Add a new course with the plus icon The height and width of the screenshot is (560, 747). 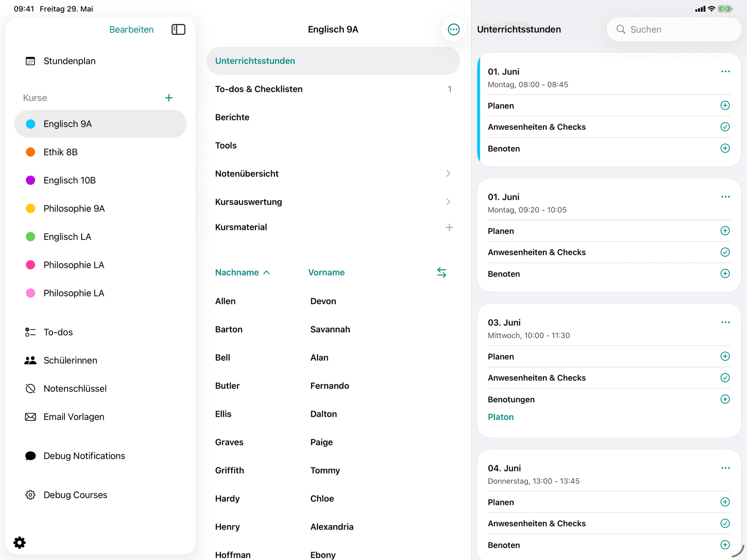tap(169, 98)
